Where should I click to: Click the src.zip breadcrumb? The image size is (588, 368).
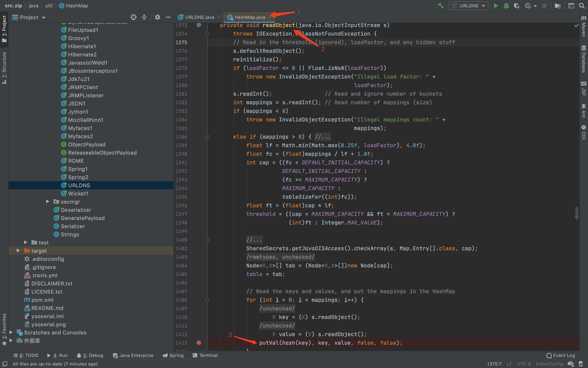pos(13,6)
